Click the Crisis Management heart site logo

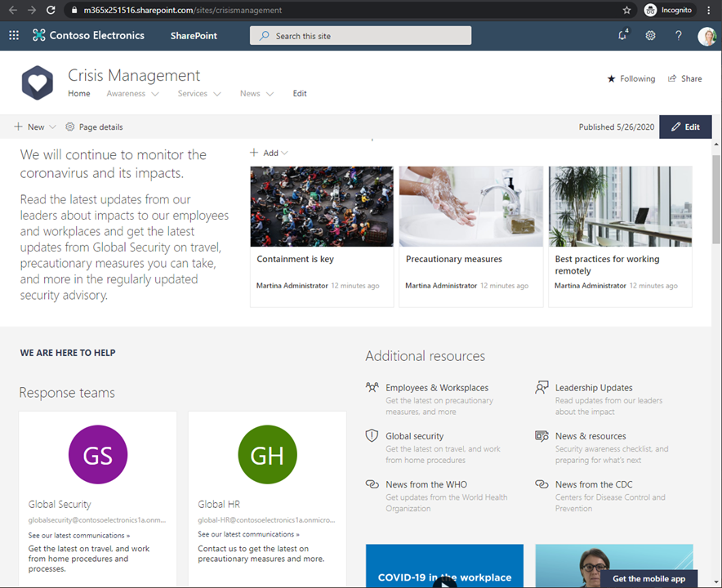point(38,82)
